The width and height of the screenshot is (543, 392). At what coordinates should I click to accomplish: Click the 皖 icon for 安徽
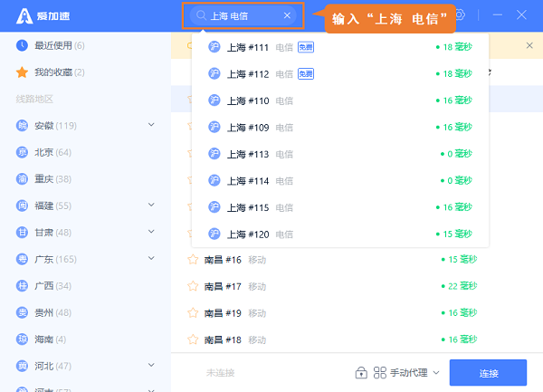pos(22,125)
